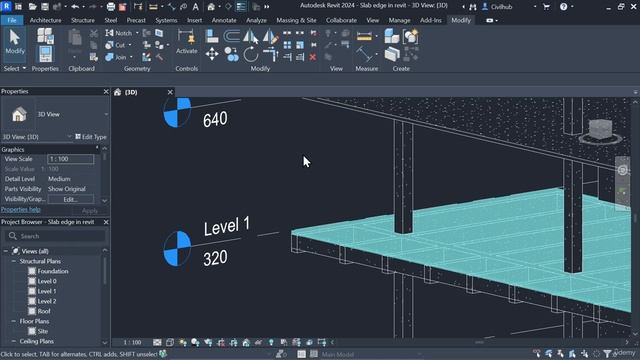Toggle Visual Style icon in view control bar
The width and height of the screenshot is (640, 360).
coord(170,342)
